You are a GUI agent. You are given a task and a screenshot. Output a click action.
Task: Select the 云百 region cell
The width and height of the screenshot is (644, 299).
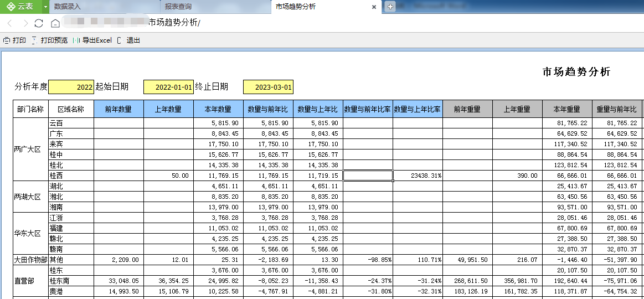pos(71,123)
